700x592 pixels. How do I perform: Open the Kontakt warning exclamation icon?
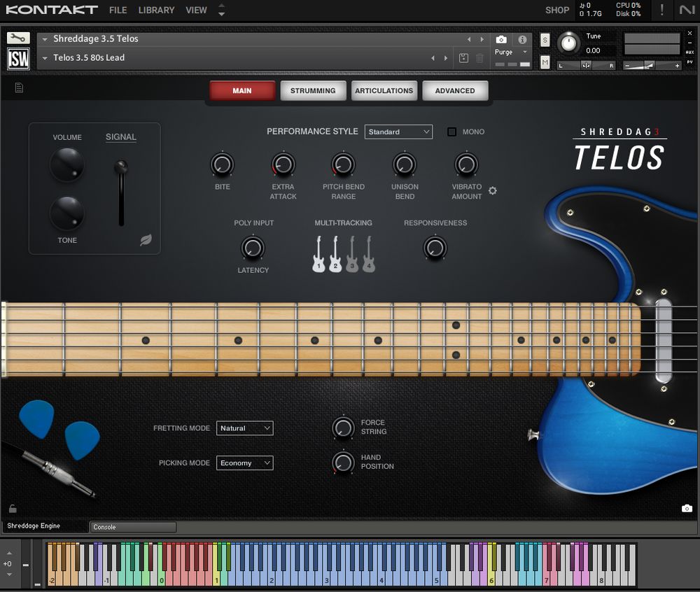click(662, 10)
